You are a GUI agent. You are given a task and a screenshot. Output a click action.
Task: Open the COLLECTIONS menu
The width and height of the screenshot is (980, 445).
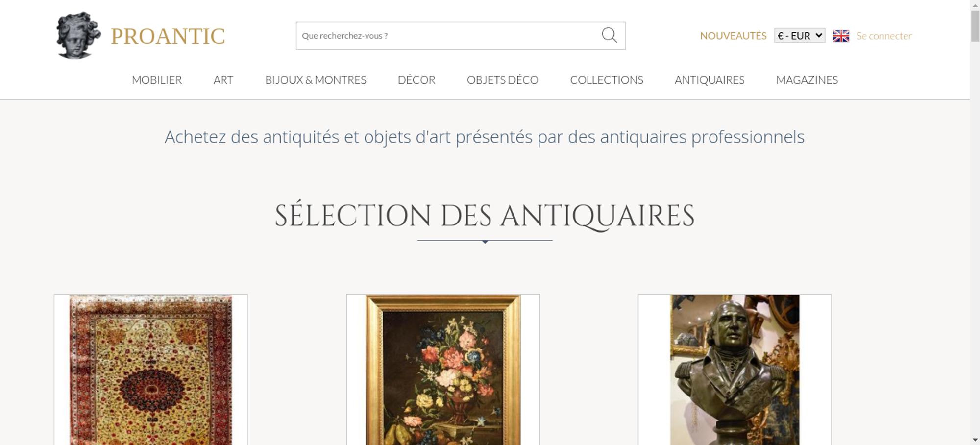click(x=607, y=80)
